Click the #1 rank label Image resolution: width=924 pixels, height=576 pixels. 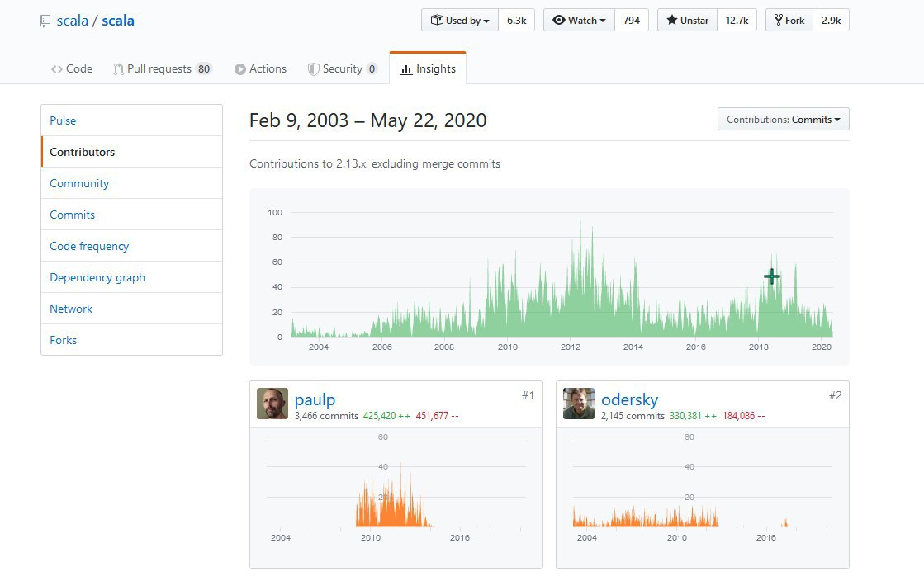pos(528,395)
